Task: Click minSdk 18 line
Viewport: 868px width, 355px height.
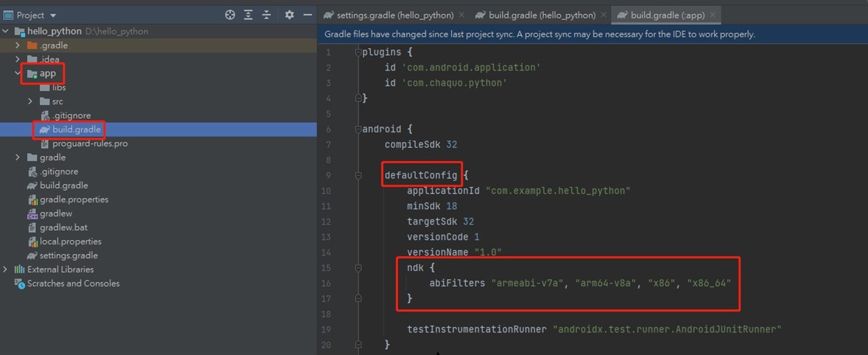Action: point(432,206)
